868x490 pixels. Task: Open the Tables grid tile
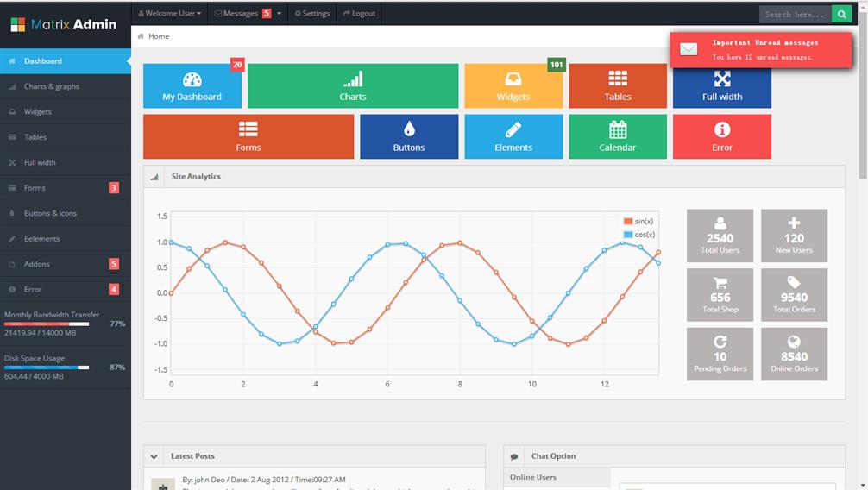pyautogui.click(x=617, y=86)
